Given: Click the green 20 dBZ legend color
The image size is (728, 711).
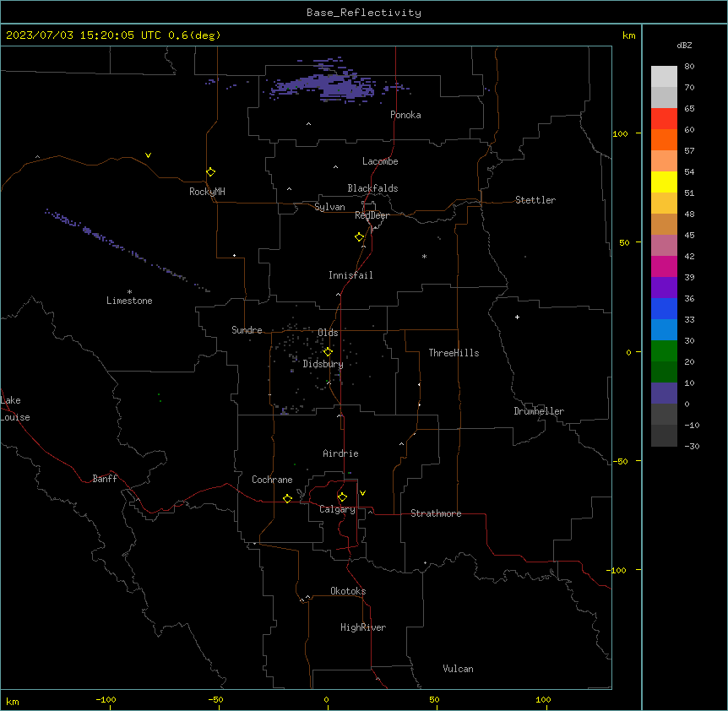Looking at the screenshot, I should (664, 351).
